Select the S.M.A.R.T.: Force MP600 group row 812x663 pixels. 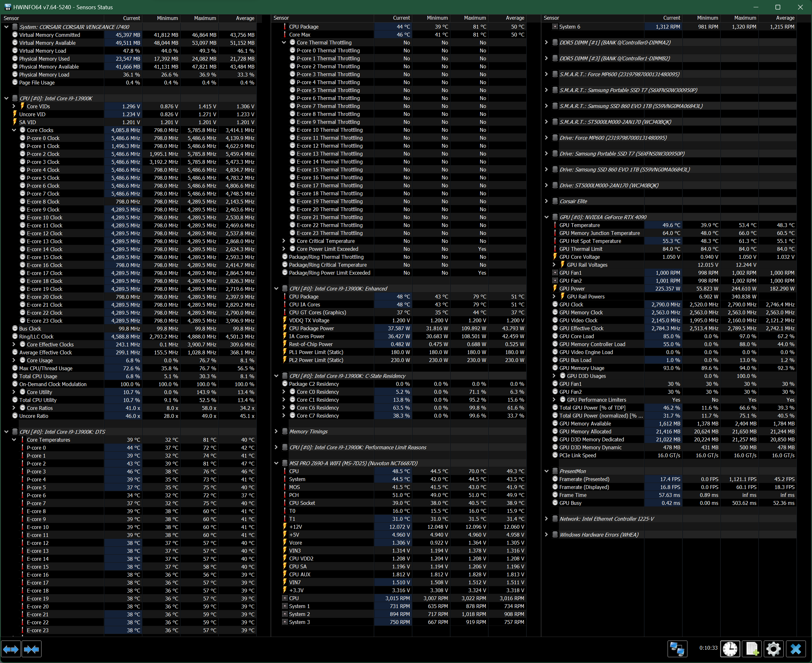669,75
